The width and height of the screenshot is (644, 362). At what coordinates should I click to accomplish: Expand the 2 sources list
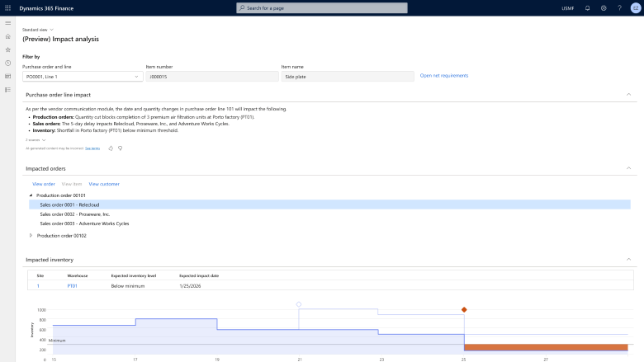click(36, 140)
